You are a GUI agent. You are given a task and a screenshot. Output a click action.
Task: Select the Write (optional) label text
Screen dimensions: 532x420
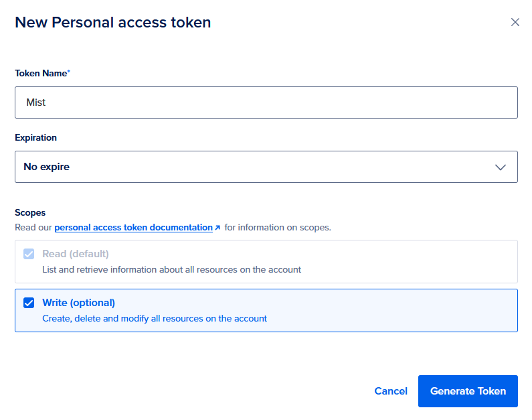pyautogui.click(x=79, y=303)
